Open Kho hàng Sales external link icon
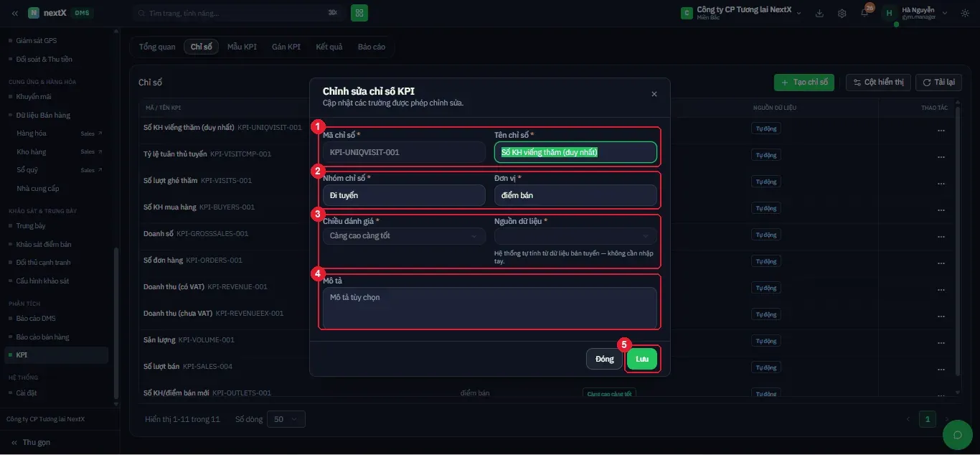Viewport: 980px width, 455px height. (100, 152)
